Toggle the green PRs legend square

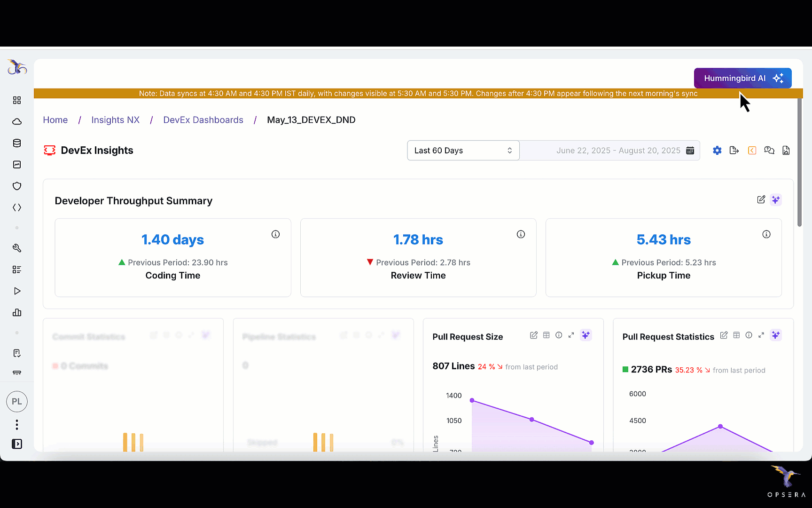pyautogui.click(x=625, y=370)
